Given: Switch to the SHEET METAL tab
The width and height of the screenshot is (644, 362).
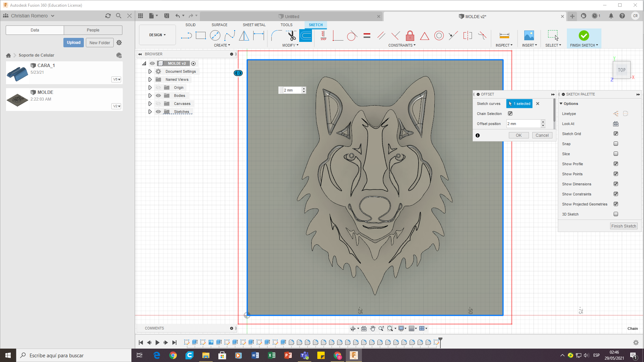Looking at the screenshot, I should (254, 25).
